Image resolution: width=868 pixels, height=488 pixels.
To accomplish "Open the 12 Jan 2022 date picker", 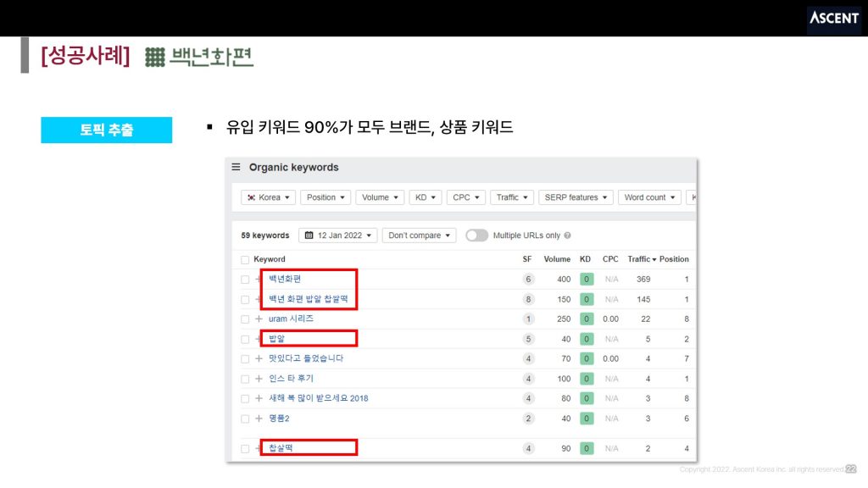I will [x=337, y=236].
